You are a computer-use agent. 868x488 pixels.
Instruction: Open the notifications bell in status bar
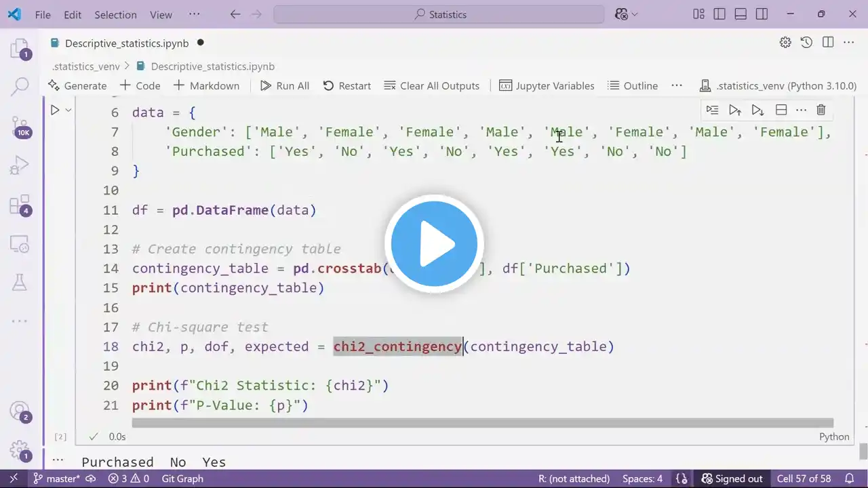[849, 479]
